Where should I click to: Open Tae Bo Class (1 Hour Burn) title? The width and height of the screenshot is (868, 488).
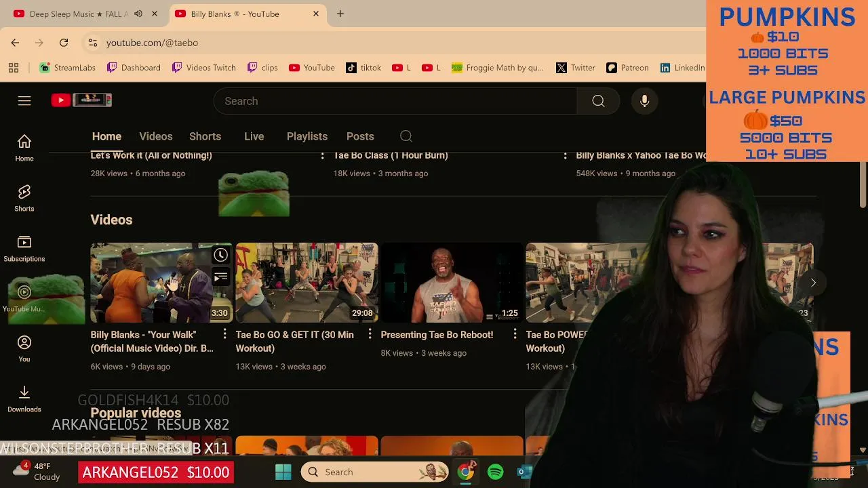(x=391, y=155)
